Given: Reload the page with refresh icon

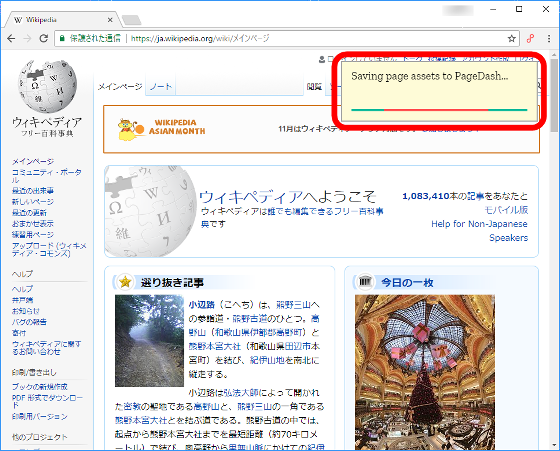Looking at the screenshot, I should (x=44, y=38).
